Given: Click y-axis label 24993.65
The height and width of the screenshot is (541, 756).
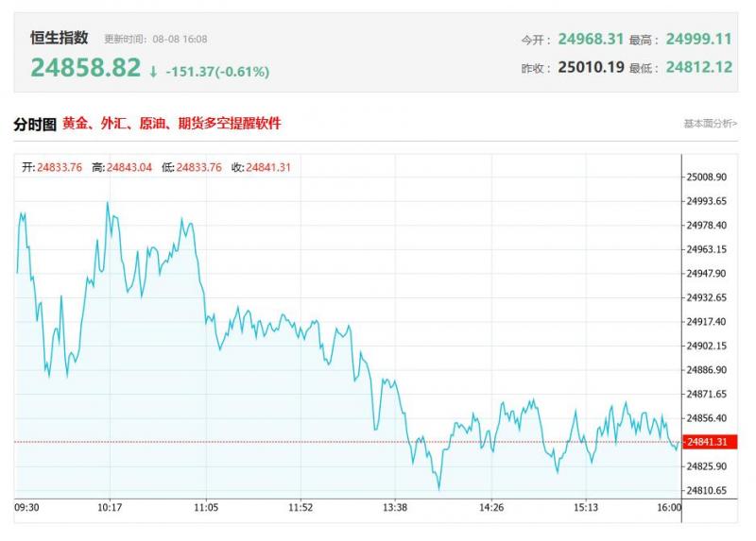Looking at the screenshot, I should coord(706,201).
